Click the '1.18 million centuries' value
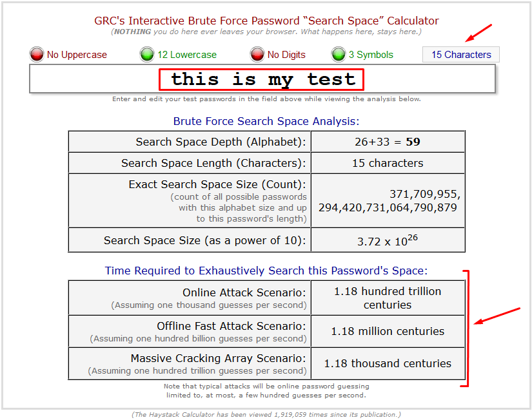 [x=388, y=331]
